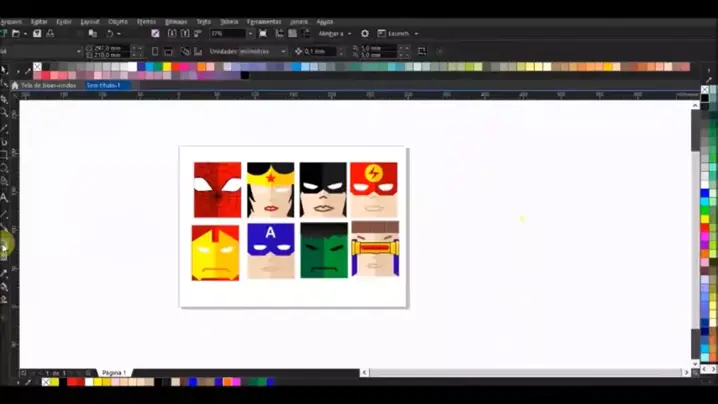Viewport: 718px width, 404px height.
Task: Open the Options gear icon
Action: coord(364,33)
